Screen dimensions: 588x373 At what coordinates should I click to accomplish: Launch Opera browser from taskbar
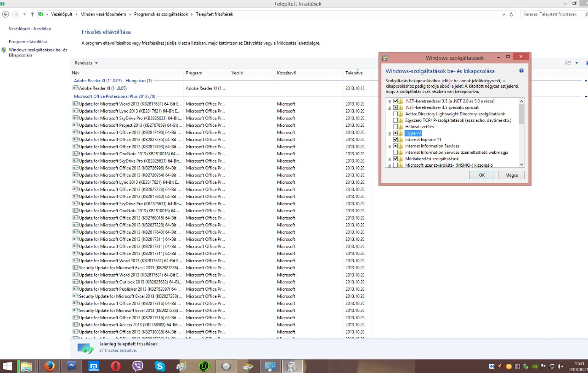point(116,366)
